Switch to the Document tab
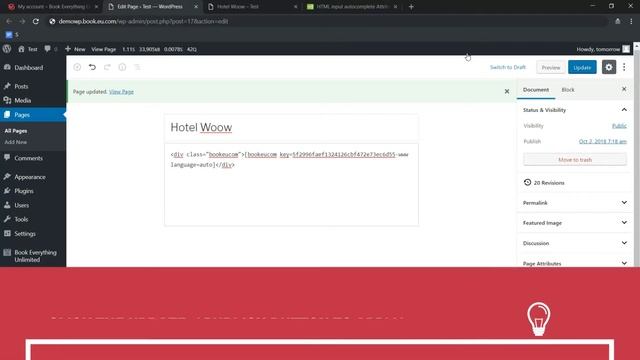Image resolution: width=640 pixels, height=360 pixels. (536, 90)
